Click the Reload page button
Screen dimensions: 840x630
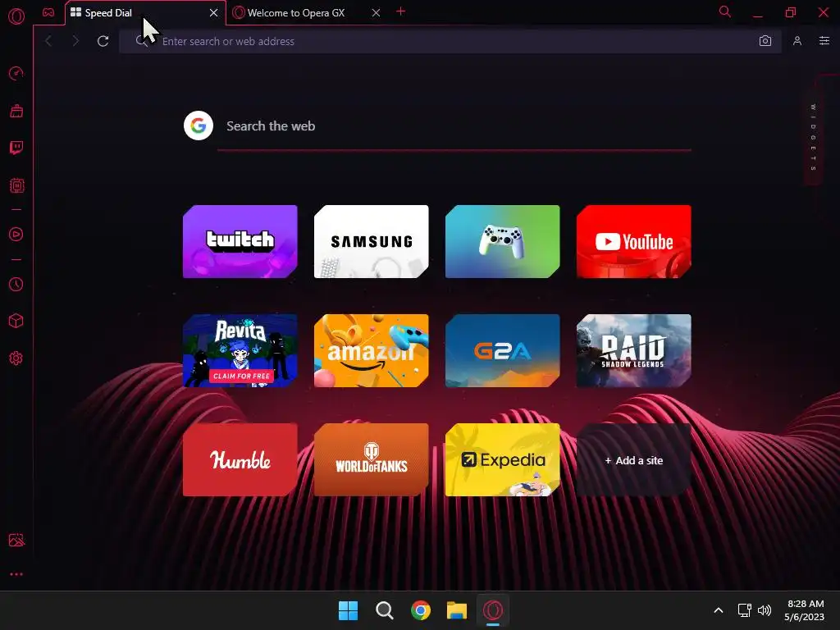(103, 41)
